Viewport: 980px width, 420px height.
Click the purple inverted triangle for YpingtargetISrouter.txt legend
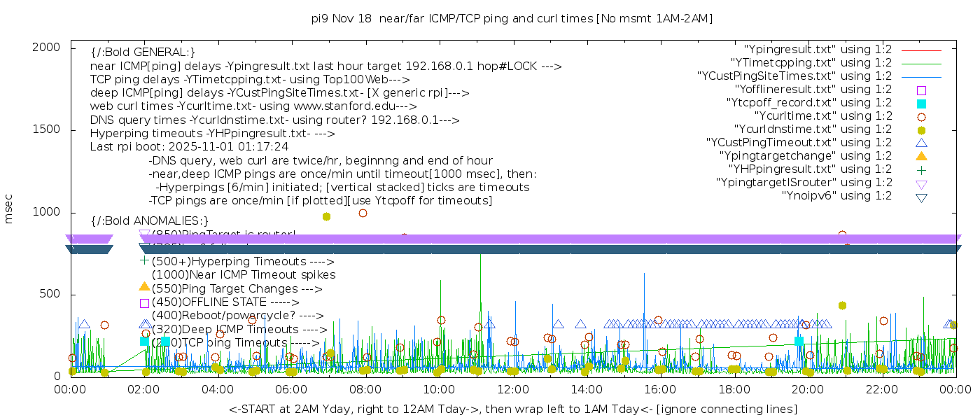(921, 183)
